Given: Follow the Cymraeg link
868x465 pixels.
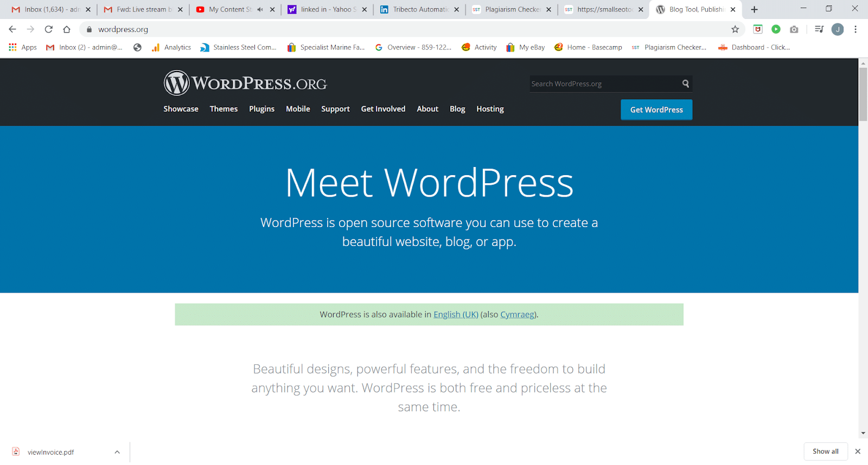Looking at the screenshot, I should 517,314.
